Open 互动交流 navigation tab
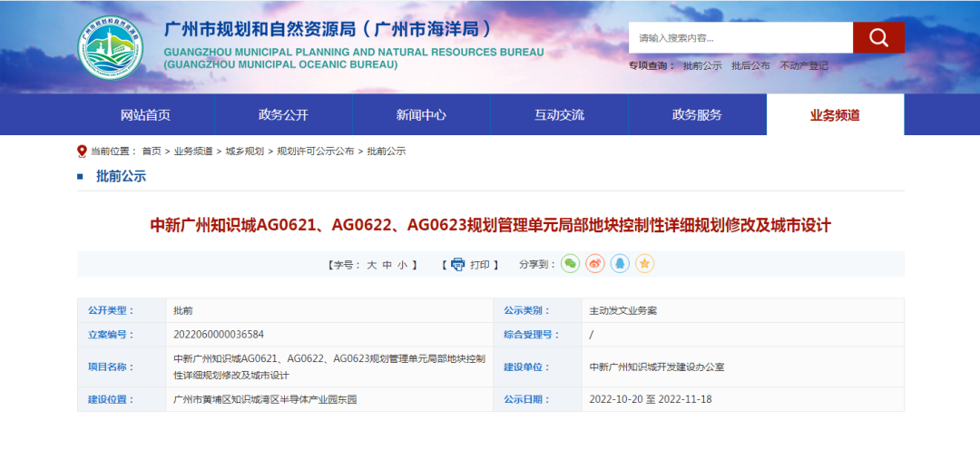Viewport: 980px width, 460px height. (x=559, y=115)
